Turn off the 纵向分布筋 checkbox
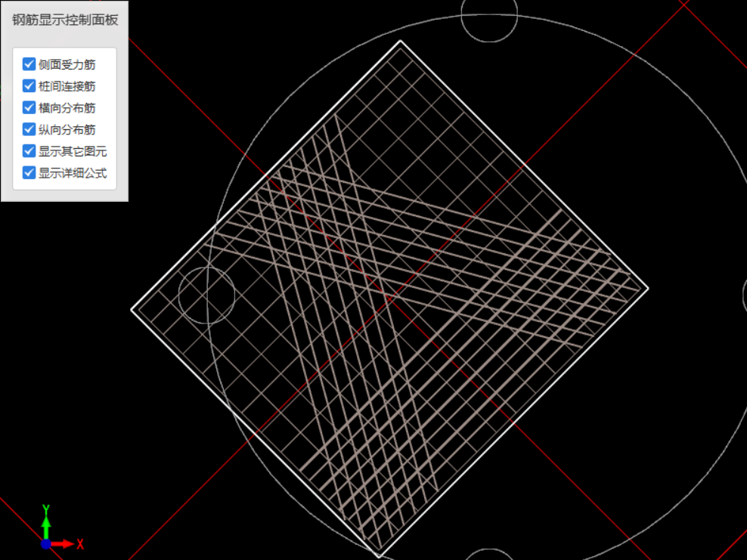747x560 pixels. pyautogui.click(x=29, y=129)
